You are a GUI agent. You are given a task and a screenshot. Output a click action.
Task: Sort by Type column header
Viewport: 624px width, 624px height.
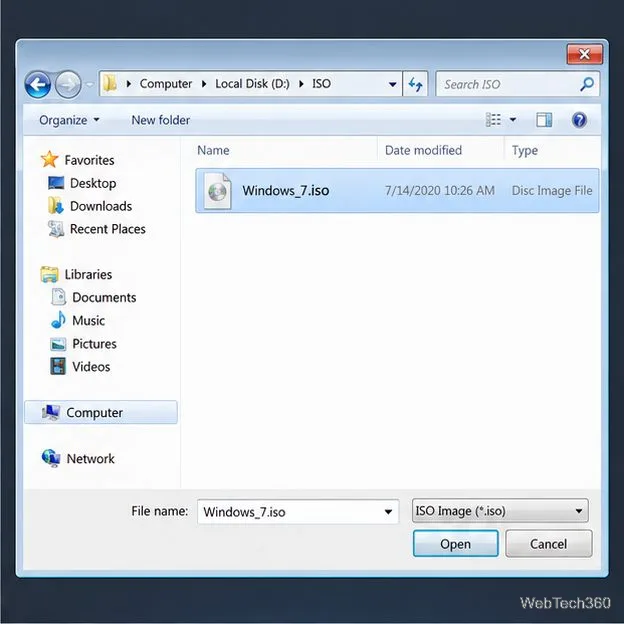point(525,150)
